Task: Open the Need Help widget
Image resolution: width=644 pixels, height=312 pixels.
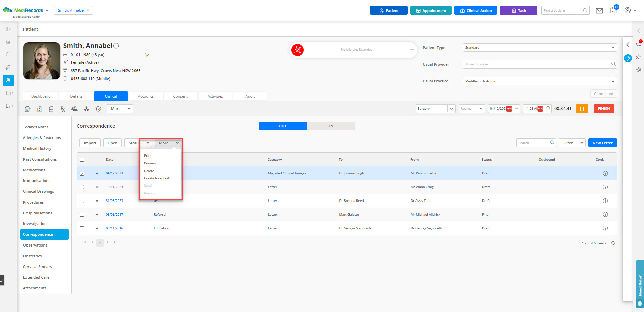Action: click(640, 284)
